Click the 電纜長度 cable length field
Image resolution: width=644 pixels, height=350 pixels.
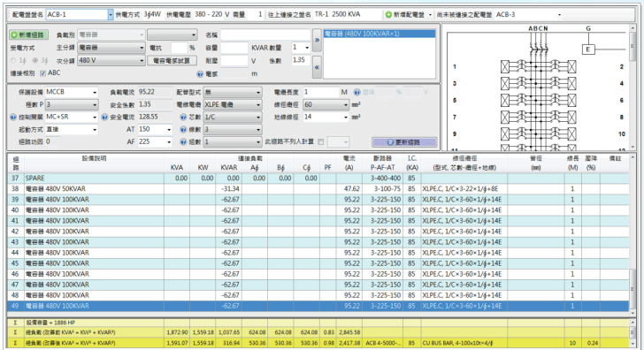(321, 92)
